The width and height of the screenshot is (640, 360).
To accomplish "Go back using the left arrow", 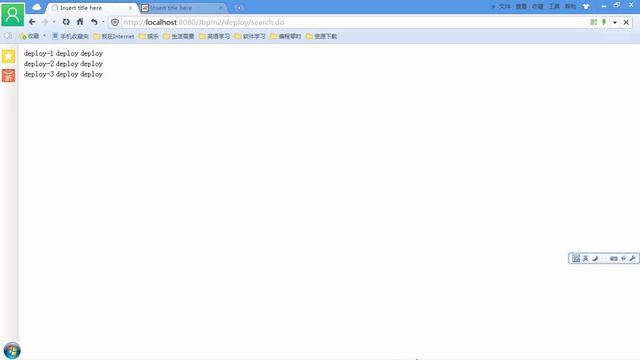I will tap(32, 22).
